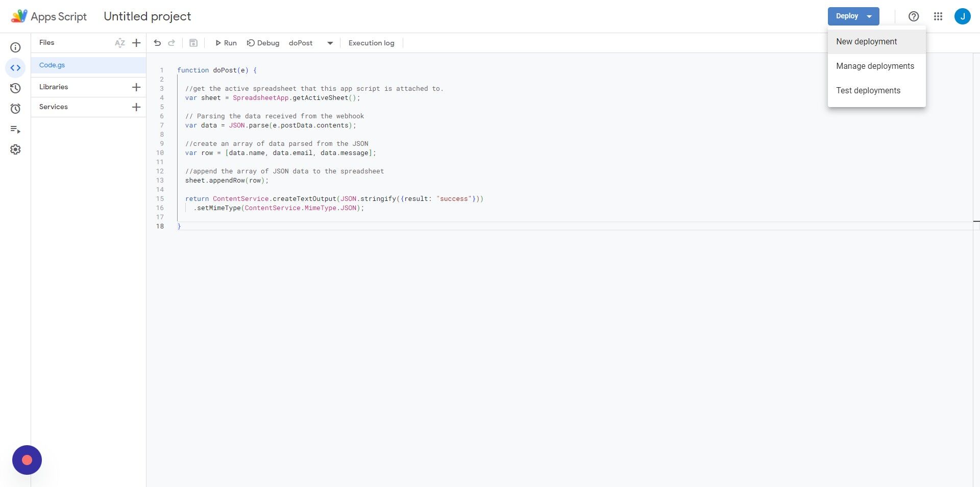Select Manage deployments from the menu
Viewport: 980px width, 487px height.
coord(875,66)
